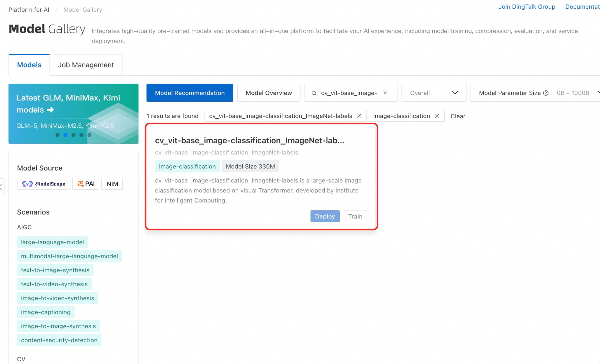
Task: Click the model description paragraph
Action: [258, 190]
